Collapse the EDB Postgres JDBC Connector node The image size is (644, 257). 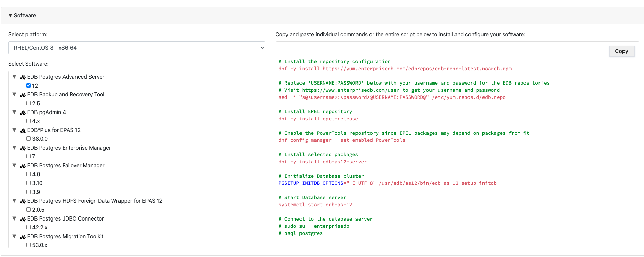click(14, 218)
